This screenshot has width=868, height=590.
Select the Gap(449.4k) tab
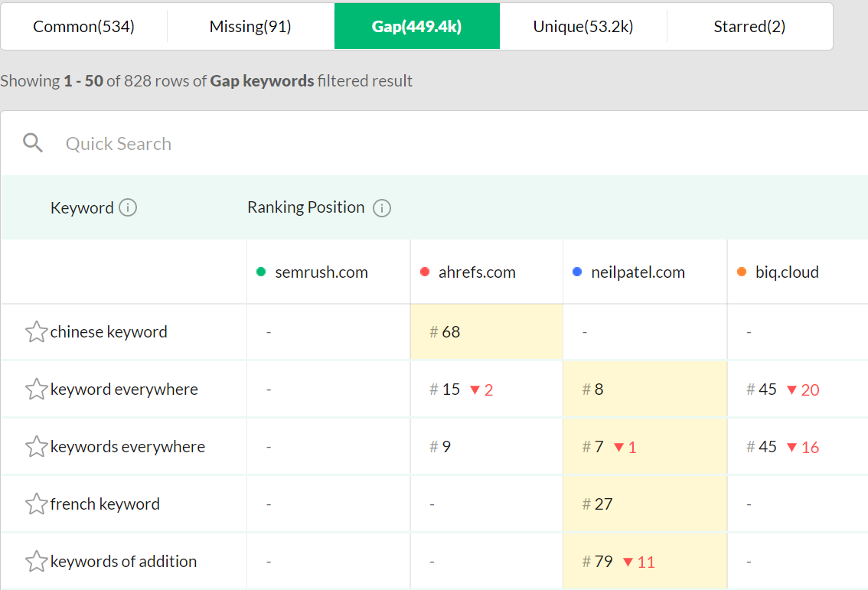(417, 26)
